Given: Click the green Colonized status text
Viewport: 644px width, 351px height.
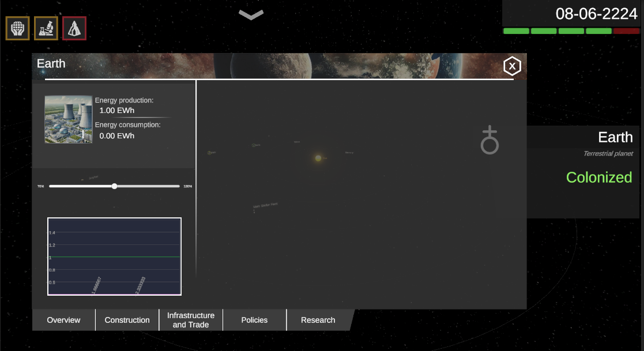Looking at the screenshot, I should click(599, 178).
